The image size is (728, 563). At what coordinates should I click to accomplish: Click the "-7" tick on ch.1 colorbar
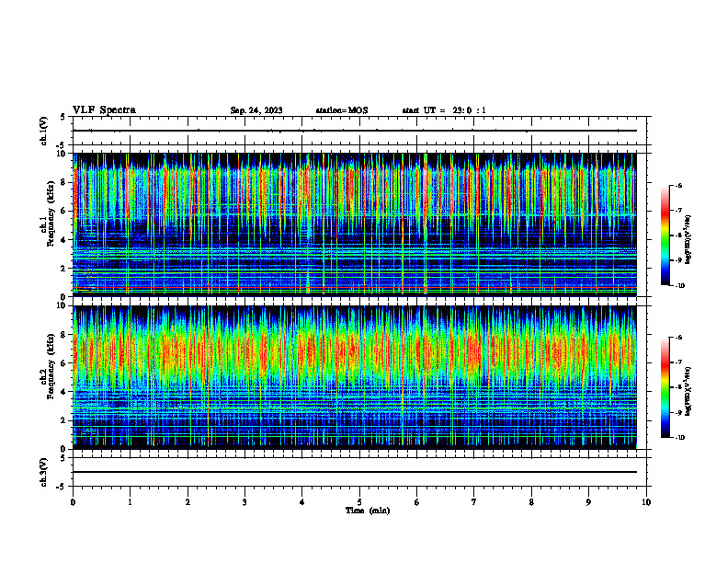pyautogui.click(x=678, y=211)
